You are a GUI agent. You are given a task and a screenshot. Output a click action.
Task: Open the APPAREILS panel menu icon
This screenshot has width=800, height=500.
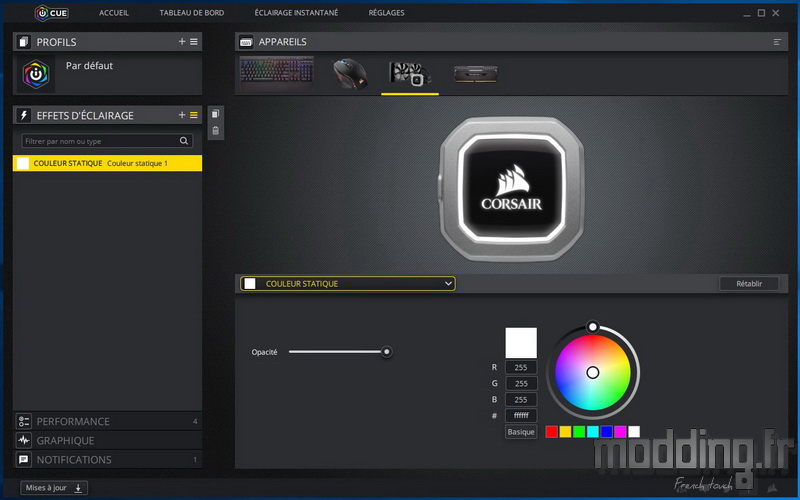[x=777, y=42]
